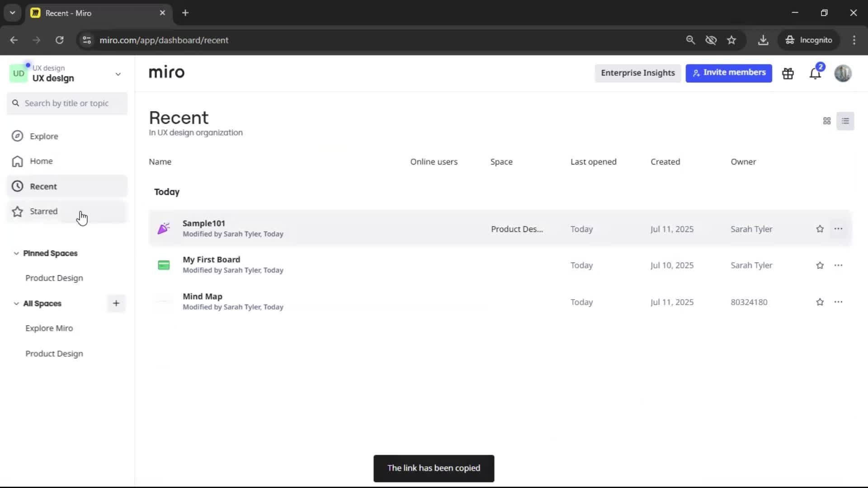Open the tab search dropdown

coord(13,13)
